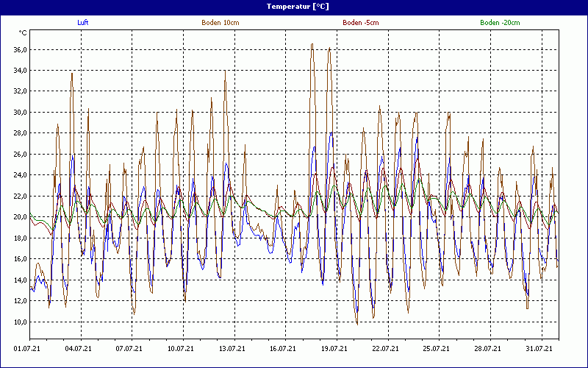Click the blue Luft legend label
588x368 pixels.
tap(83, 23)
